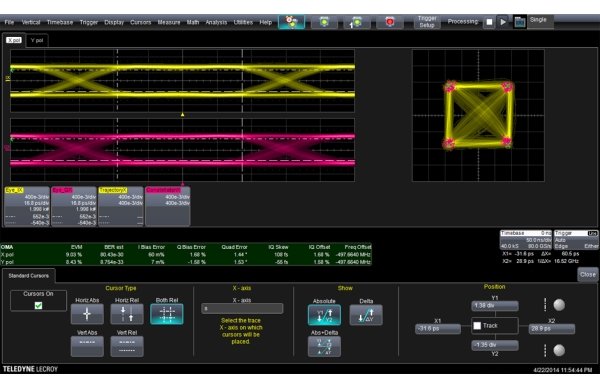Open the File menu
Screen dimensions: 600x390
pos(9,22)
